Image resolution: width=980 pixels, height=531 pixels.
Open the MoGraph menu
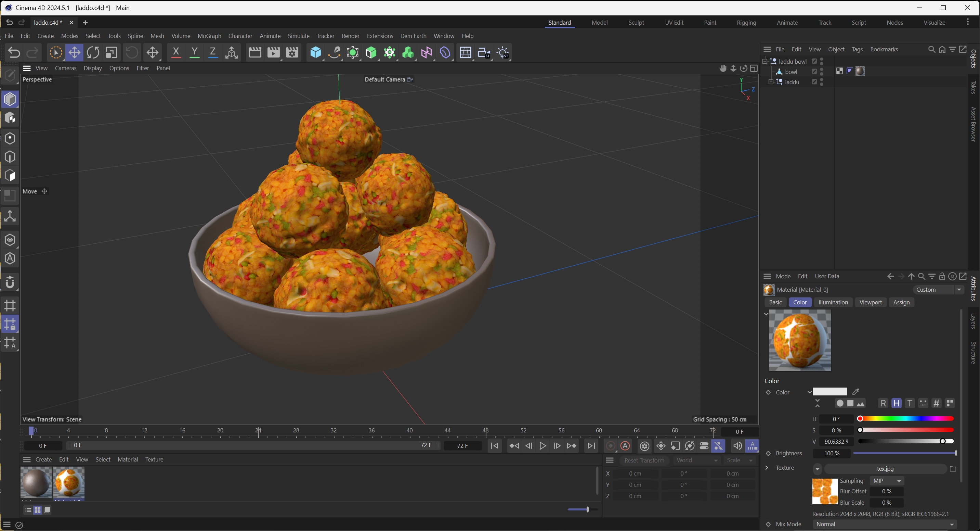click(209, 36)
